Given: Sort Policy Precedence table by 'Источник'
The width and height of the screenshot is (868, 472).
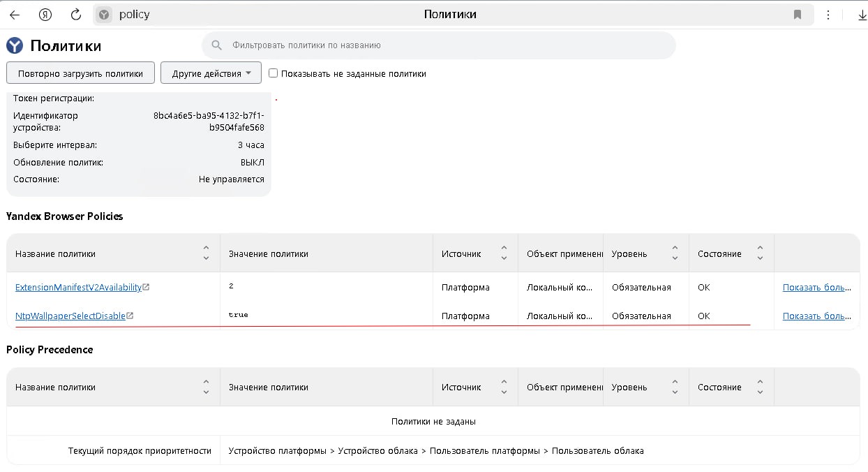Looking at the screenshot, I should point(504,387).
